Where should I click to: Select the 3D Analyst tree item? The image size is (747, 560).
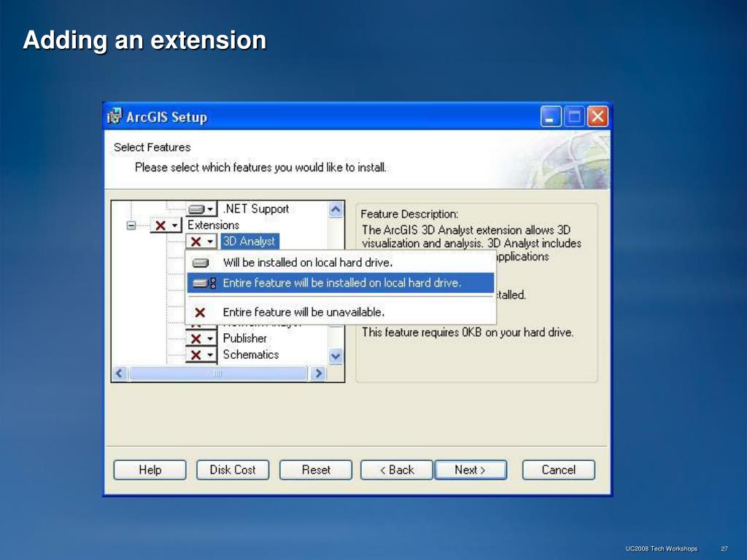pyautogui.click(x=249, y=241)
